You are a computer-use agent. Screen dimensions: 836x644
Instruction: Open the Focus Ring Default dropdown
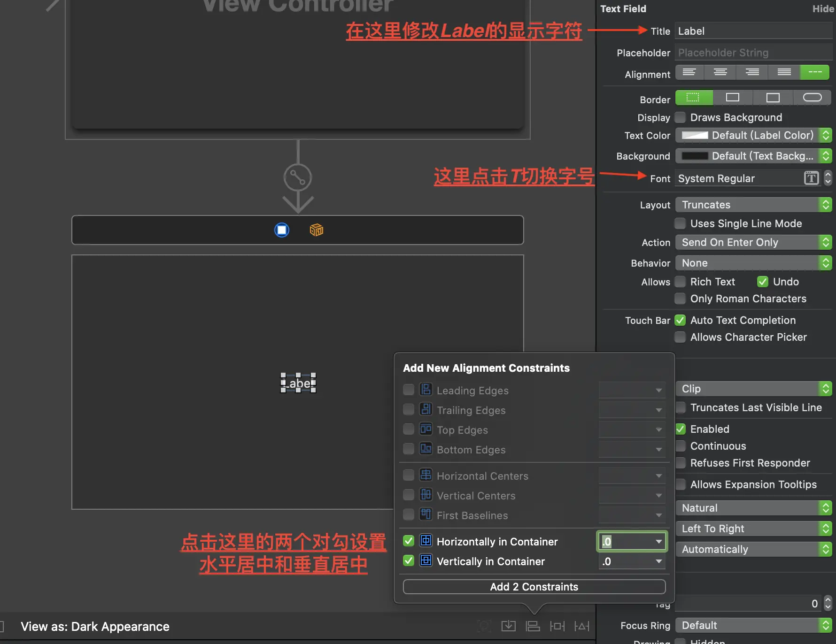754,625
